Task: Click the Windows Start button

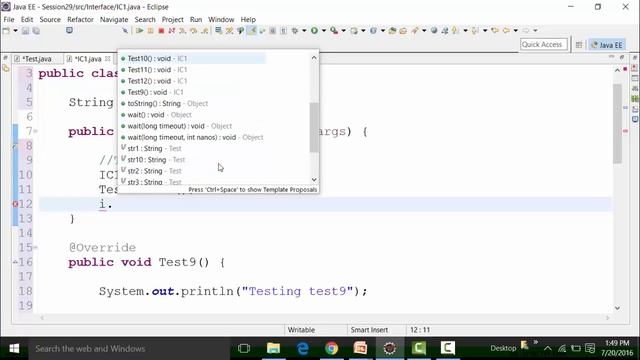Action: (x=14, y=349)
